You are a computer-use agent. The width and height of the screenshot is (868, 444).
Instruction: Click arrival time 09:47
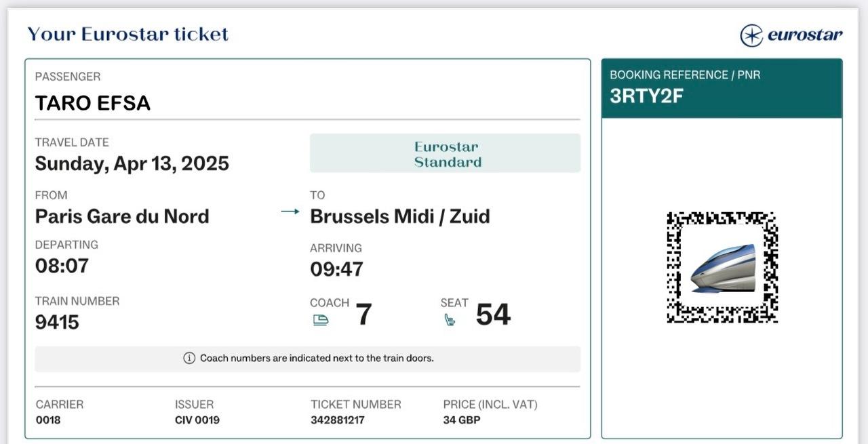[x=336, y=269]
